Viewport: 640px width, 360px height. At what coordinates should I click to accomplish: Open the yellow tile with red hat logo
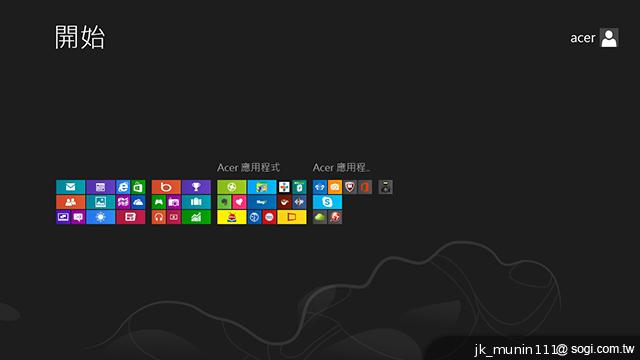[x=231, y=217]
